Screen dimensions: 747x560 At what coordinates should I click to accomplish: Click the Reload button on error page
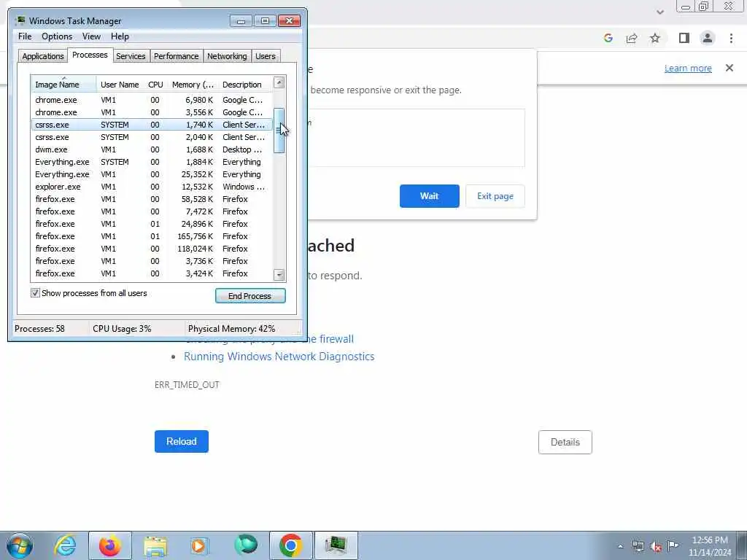(x=182, y=441)
